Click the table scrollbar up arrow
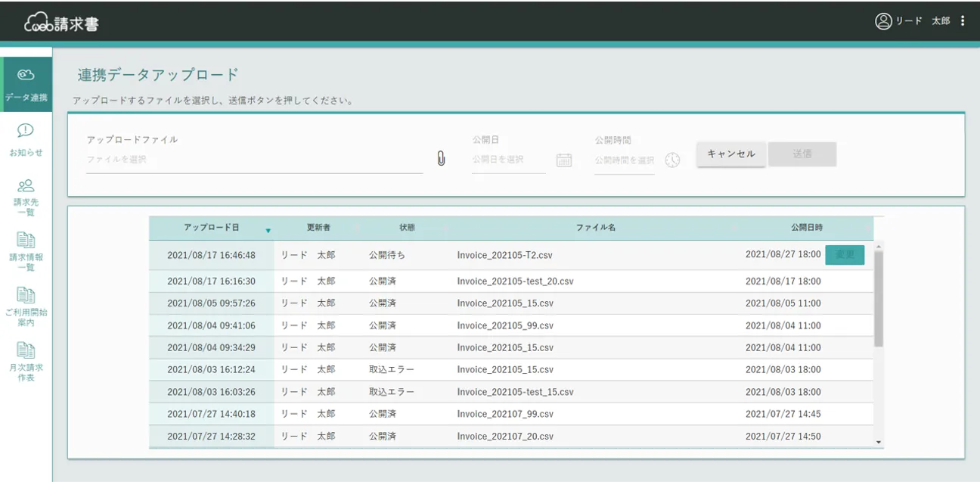 click(x=879, y=247)
